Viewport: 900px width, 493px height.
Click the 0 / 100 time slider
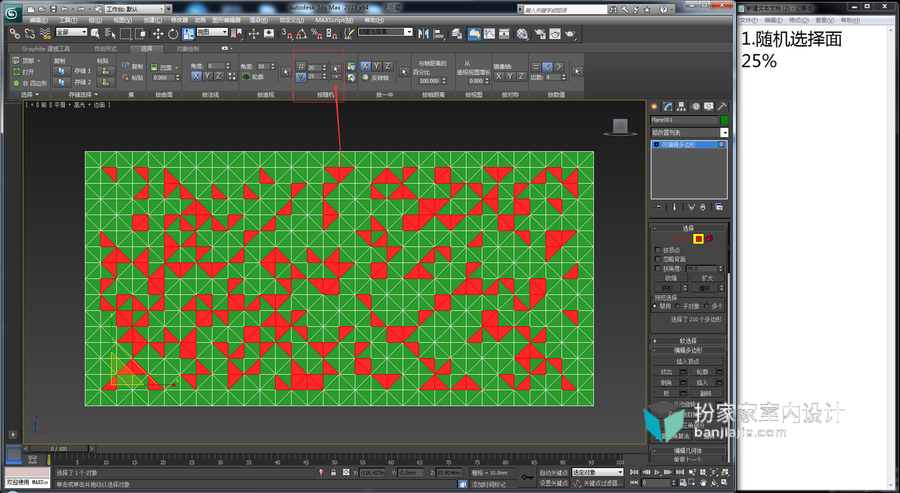point(59,449)
